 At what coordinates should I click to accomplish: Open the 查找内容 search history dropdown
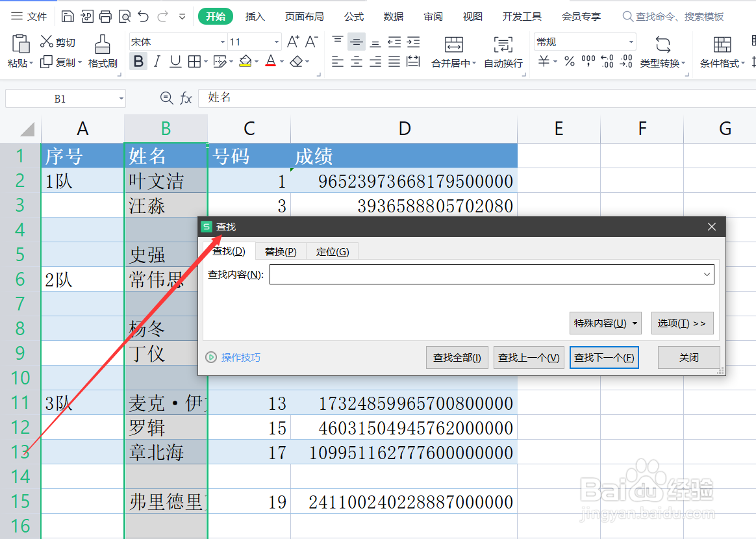point(707,274)
